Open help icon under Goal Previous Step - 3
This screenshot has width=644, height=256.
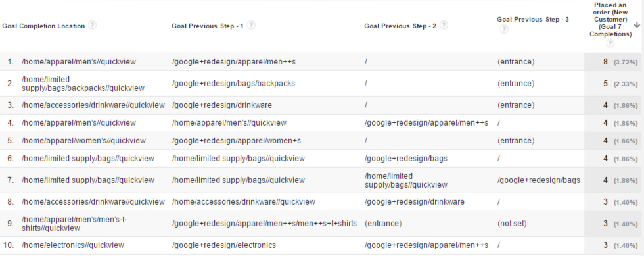coord(504,29)
